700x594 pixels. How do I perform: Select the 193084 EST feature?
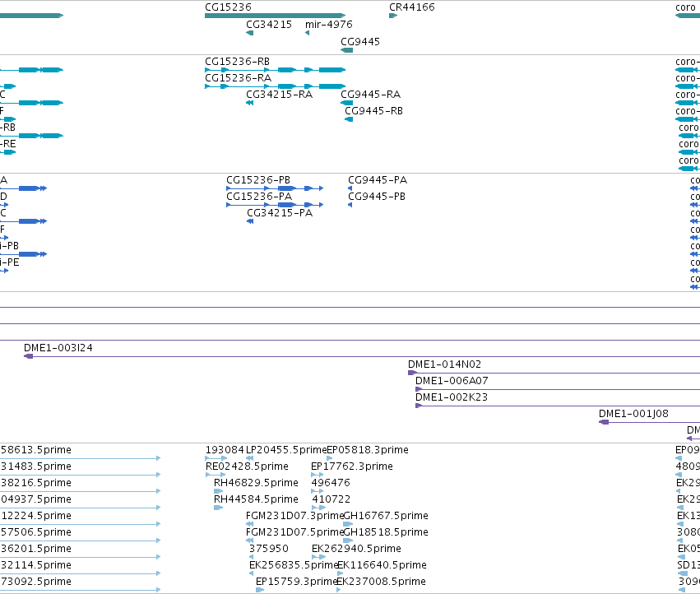point(216,458)
